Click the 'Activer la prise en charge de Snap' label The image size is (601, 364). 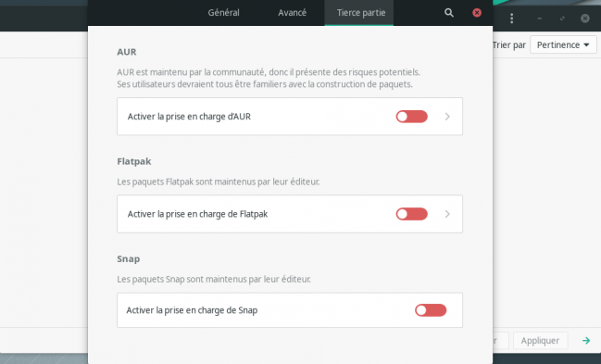tap(192, 310)
